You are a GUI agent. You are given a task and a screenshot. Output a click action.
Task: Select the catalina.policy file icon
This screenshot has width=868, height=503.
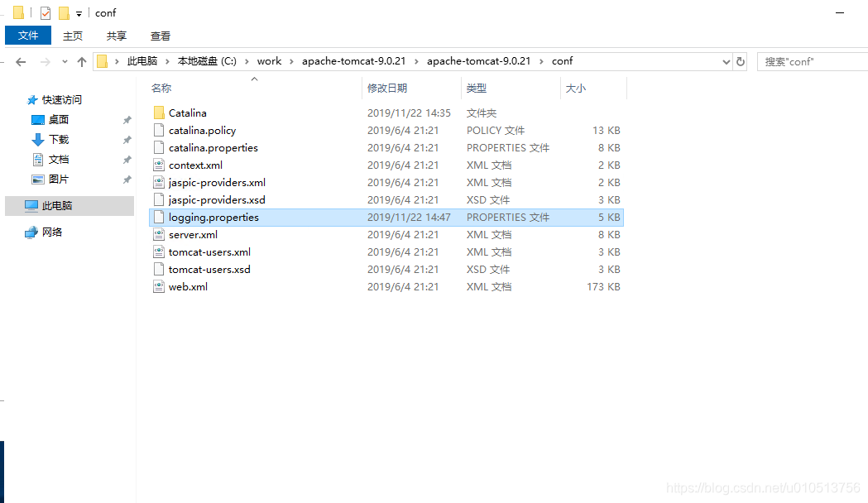click(x=159, y=130)
